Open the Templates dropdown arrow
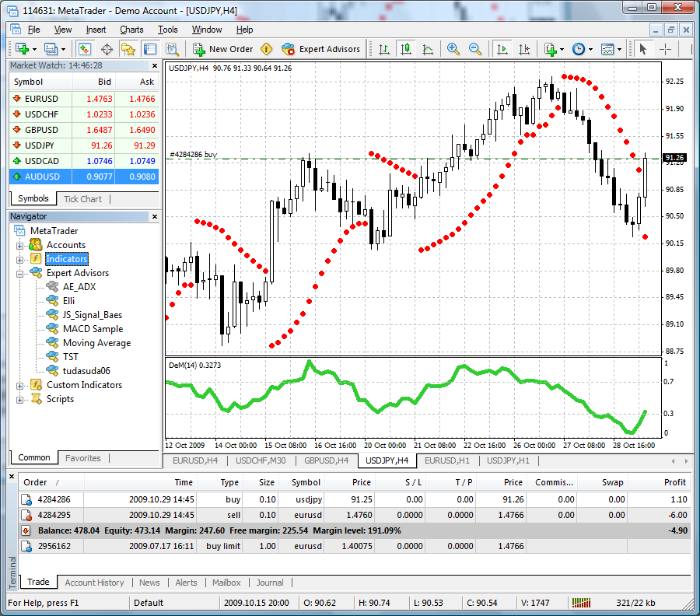This screenshot has height=616, width=700. tap(619, 49)
